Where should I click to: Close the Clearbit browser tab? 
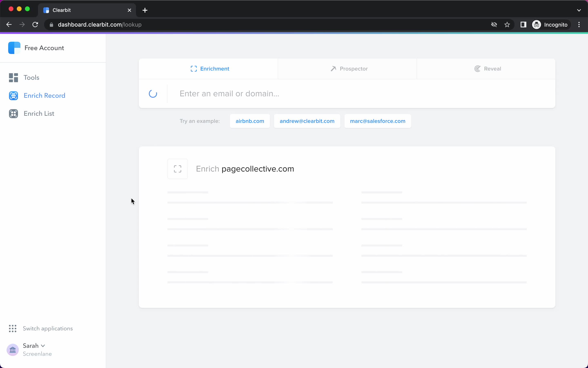(129, 10)
